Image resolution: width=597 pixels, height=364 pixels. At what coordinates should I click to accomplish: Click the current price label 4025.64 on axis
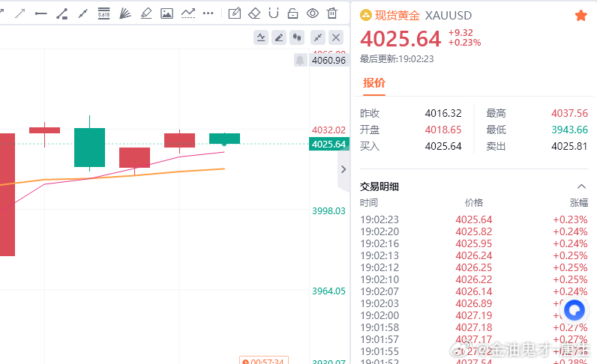pos(328,144)
